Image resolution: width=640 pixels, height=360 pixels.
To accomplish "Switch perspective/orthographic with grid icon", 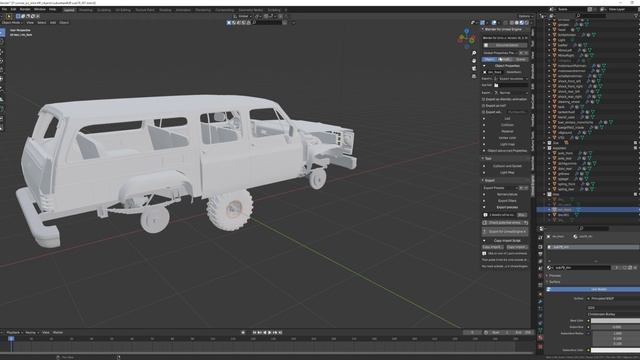I will tap(474, 76).
